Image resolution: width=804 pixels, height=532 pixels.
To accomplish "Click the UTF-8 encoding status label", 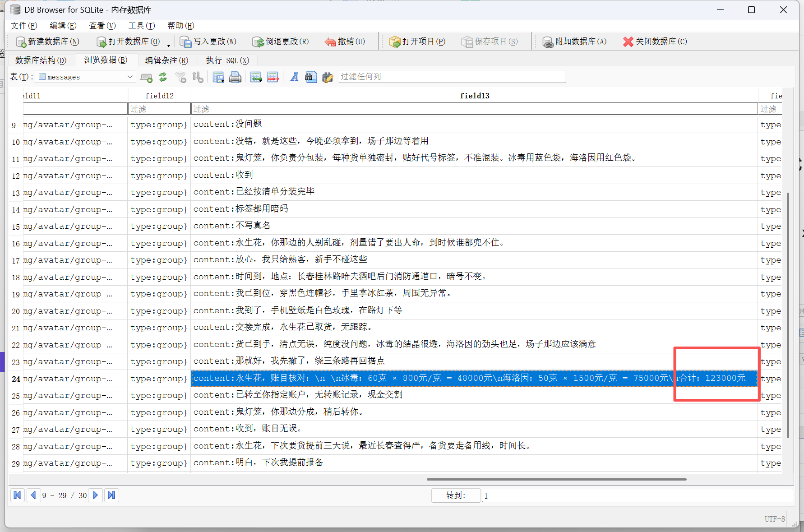I will (775, 519).
